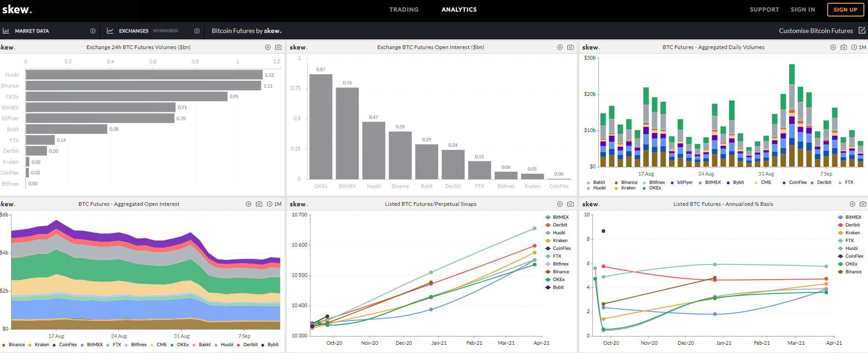Click 'Listed BTC Futures - Annualised % Basis' title
868x353 pixels.
[x=723, y=204]
